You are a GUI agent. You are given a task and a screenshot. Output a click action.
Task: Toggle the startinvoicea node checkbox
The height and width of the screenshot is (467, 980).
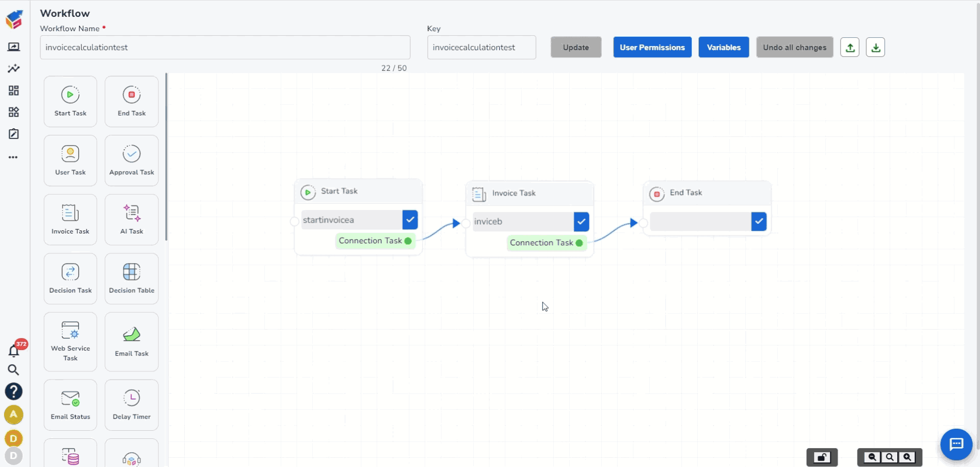click(x=410, y=220)
